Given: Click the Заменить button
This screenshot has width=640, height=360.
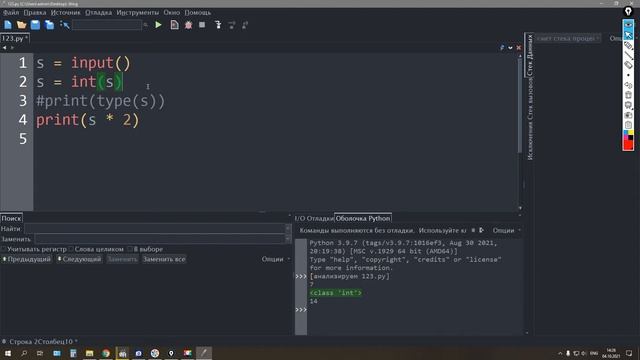Looking at the screenshot, I should coord(122,259).
